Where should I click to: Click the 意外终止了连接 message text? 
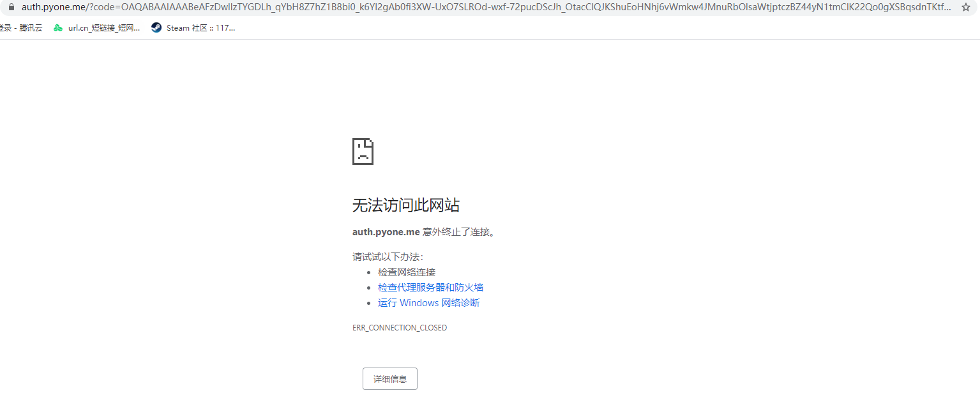(x=459, y=232)
